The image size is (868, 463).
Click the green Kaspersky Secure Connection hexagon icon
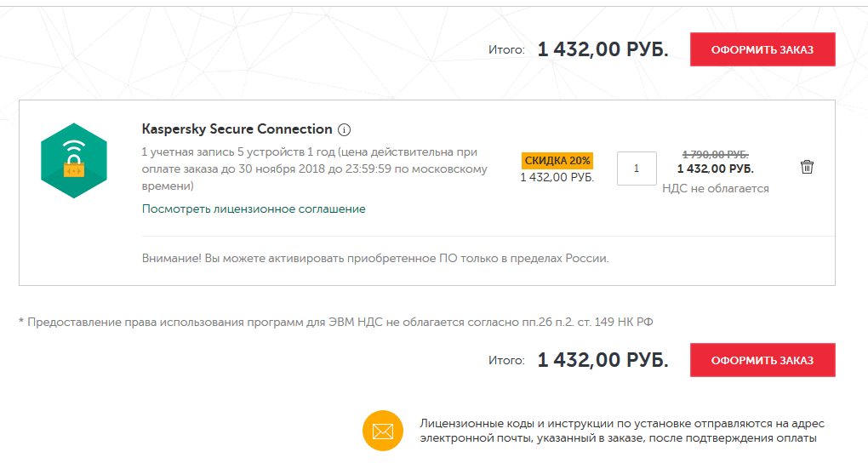pyautogui.click(x=72, y=161)
